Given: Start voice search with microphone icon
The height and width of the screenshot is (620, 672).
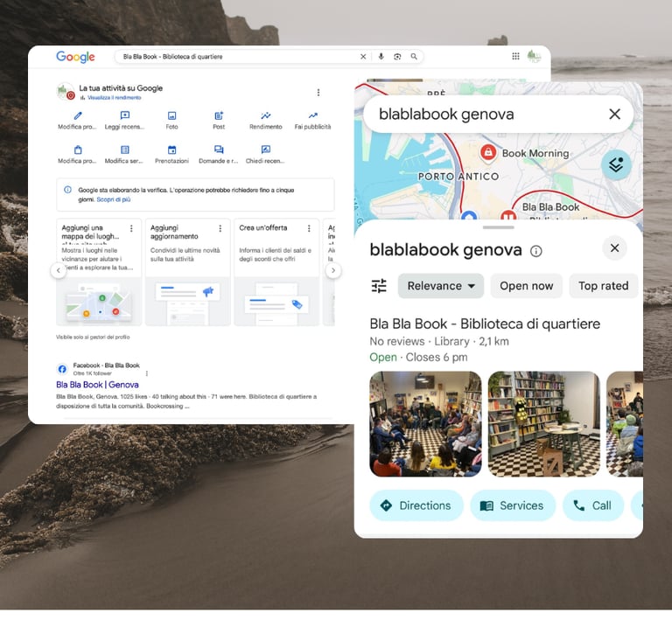Looking at the screenshot, I should [381, 57].
